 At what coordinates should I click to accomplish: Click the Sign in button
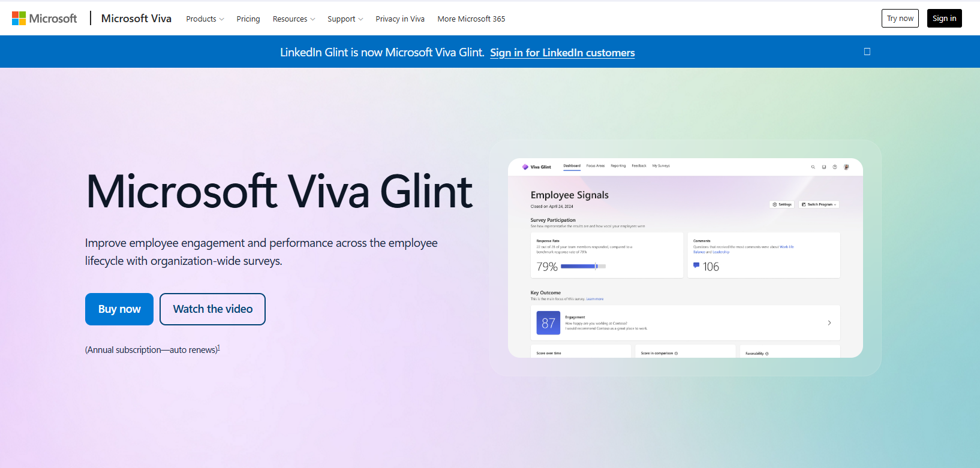coord(945,19)
